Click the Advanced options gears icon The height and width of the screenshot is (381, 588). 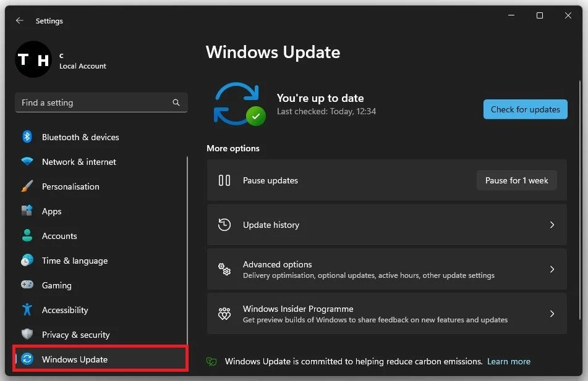pos(224,269)
